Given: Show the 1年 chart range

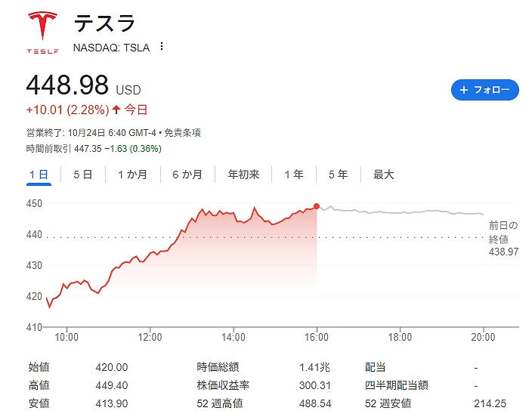Looking at the screenshot, I should pos(294,175).
